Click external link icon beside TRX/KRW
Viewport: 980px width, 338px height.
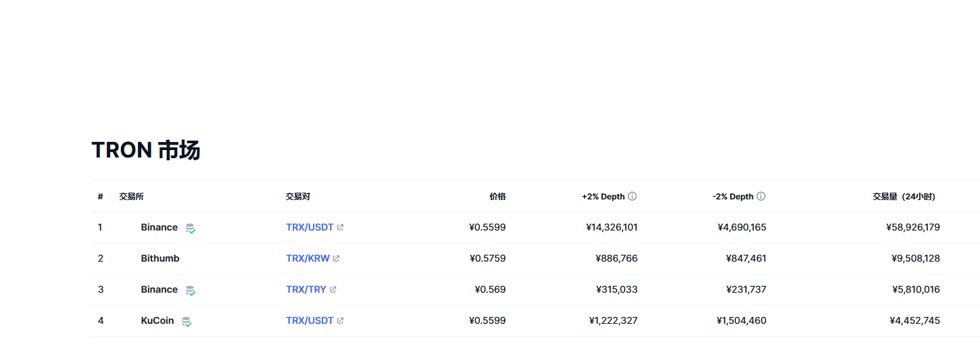pos(336,259)
